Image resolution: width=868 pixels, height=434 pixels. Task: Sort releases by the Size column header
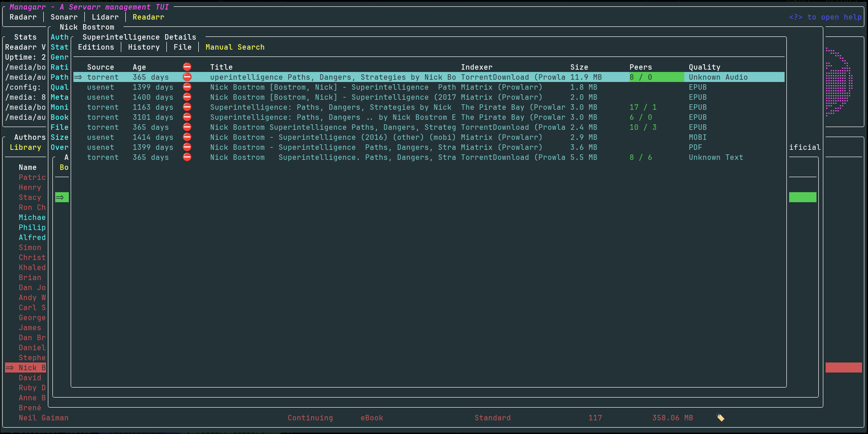579,67
